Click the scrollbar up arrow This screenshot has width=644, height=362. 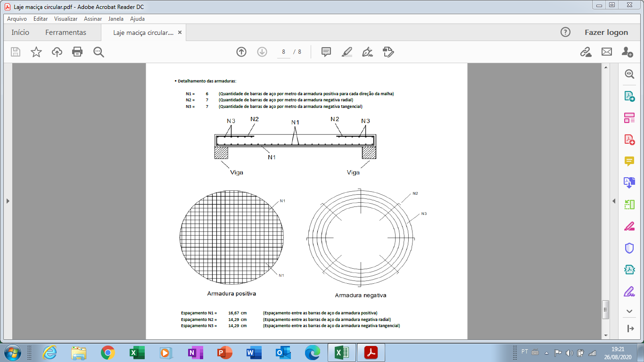(605, 68)
